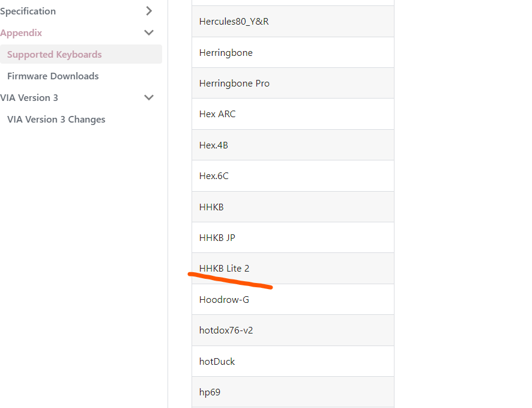
Task: Open the VIA Version 3 section
Action: pyautogui.click(x=29, y=98)
